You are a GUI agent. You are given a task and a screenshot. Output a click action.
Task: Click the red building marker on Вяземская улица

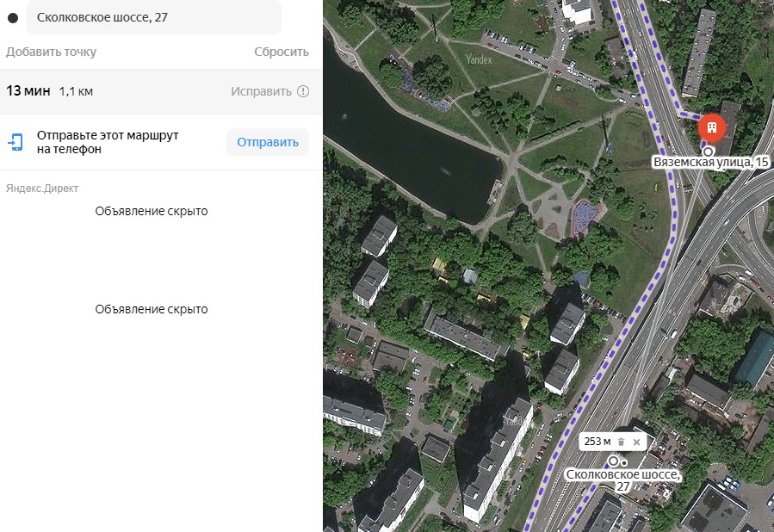point(711,127)
